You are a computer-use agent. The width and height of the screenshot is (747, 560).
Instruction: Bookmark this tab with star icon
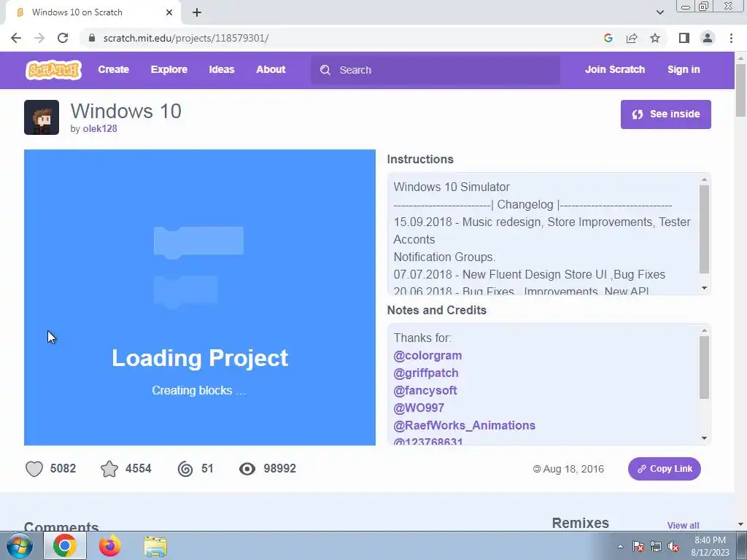point(655,38)
